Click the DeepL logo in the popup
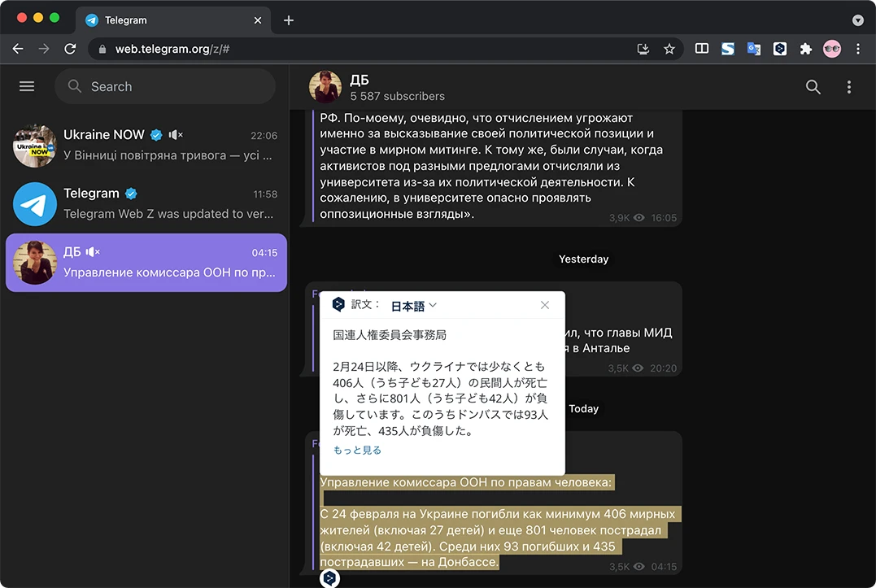The width and height of the screenshot is (876, 588). [338, 304]
